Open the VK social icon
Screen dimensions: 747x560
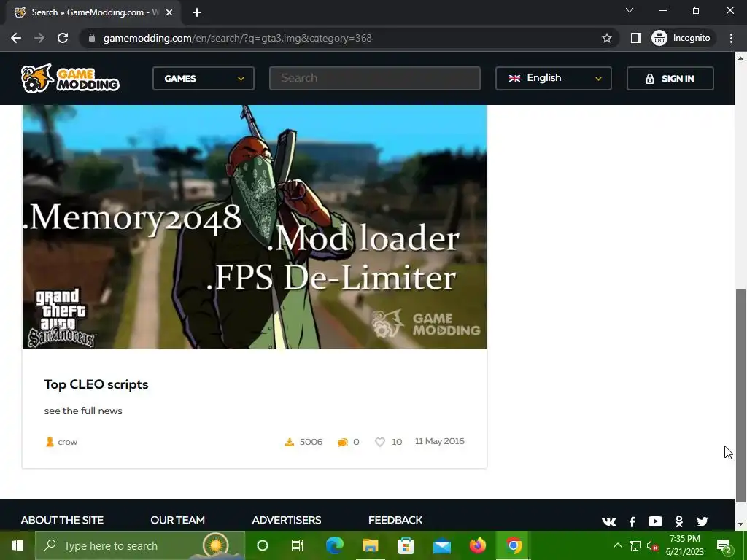pos(609,521)
